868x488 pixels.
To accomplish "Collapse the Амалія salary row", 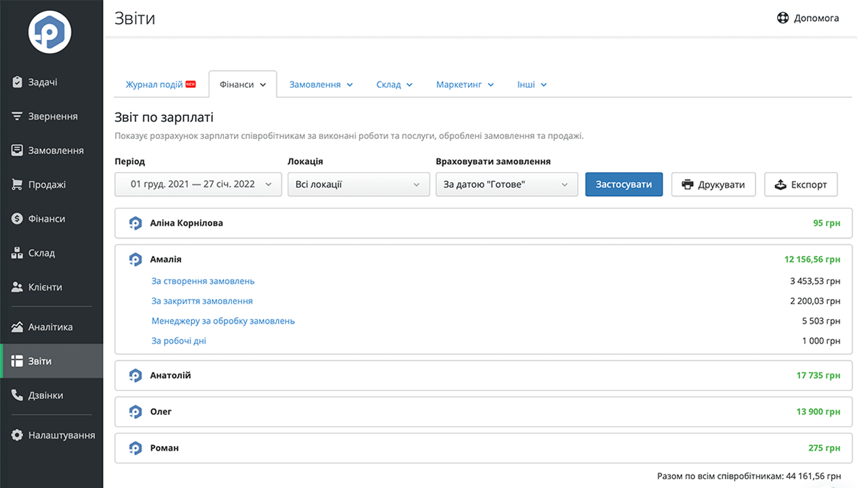I will coord(484,260).
